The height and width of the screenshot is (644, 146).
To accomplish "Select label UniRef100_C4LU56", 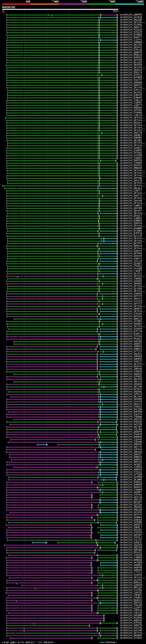I will 131,429.
